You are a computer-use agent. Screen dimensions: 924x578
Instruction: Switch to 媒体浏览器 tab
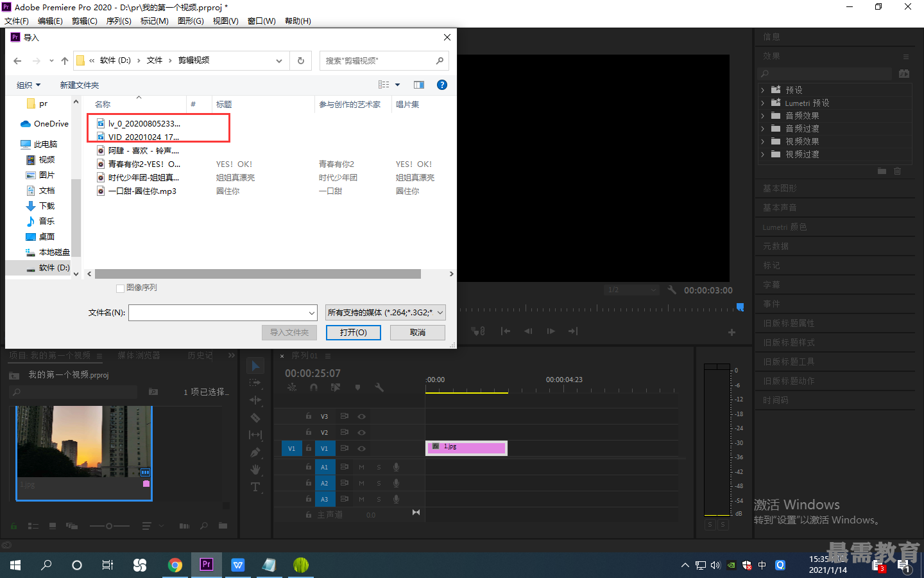139,355
